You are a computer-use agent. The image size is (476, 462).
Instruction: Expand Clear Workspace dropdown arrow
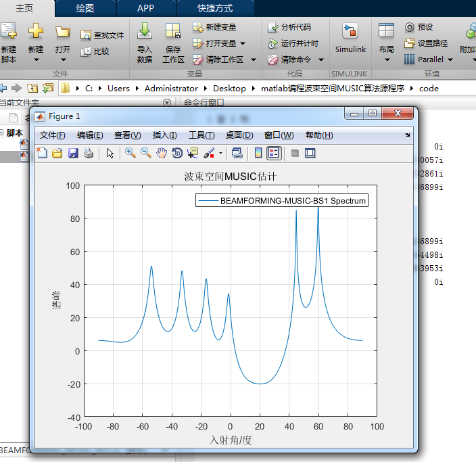click(x=254, y=60)
